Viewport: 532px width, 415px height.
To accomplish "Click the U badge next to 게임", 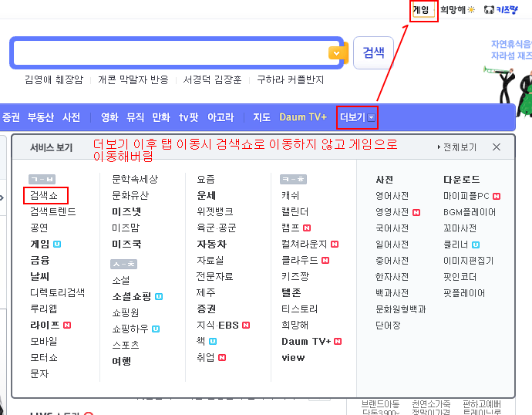I will pyautogui.click(x=57, y=244).
